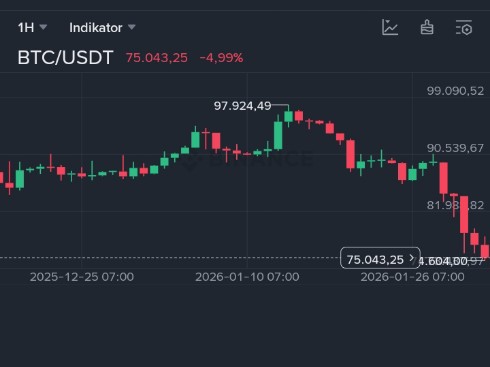
Task: Click the 2026-01-10 07:00 time label
Action: tap(247, 277)
